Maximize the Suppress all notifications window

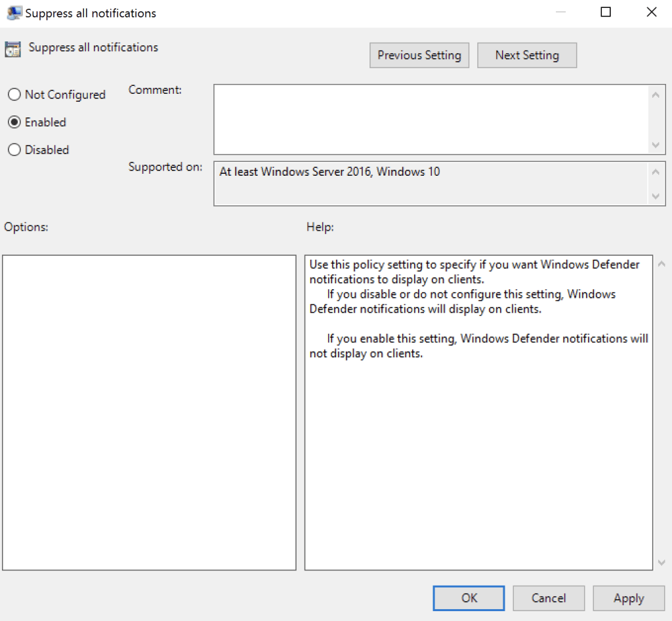(x=606, y=12)
